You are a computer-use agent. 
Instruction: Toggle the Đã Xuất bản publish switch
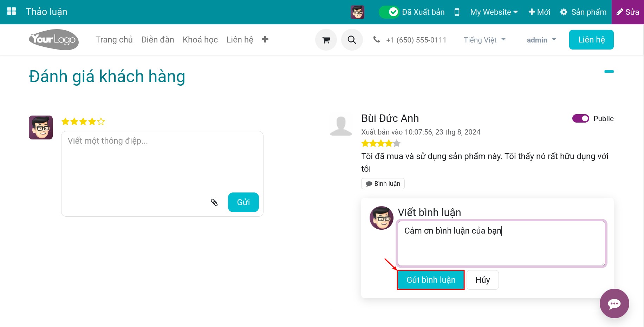[x=389, y=12]
